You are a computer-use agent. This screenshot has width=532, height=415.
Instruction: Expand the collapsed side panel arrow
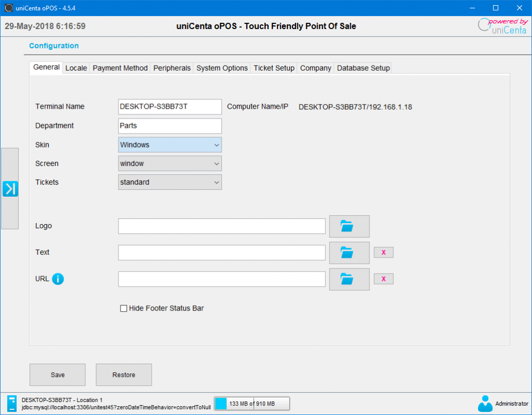tap(10, 189)
